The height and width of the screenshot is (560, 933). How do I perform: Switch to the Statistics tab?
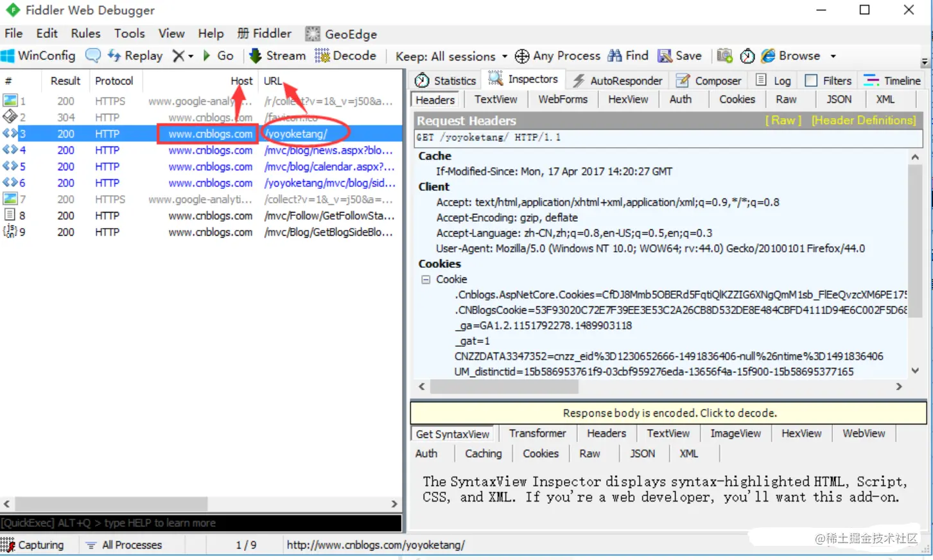(446, 80)
